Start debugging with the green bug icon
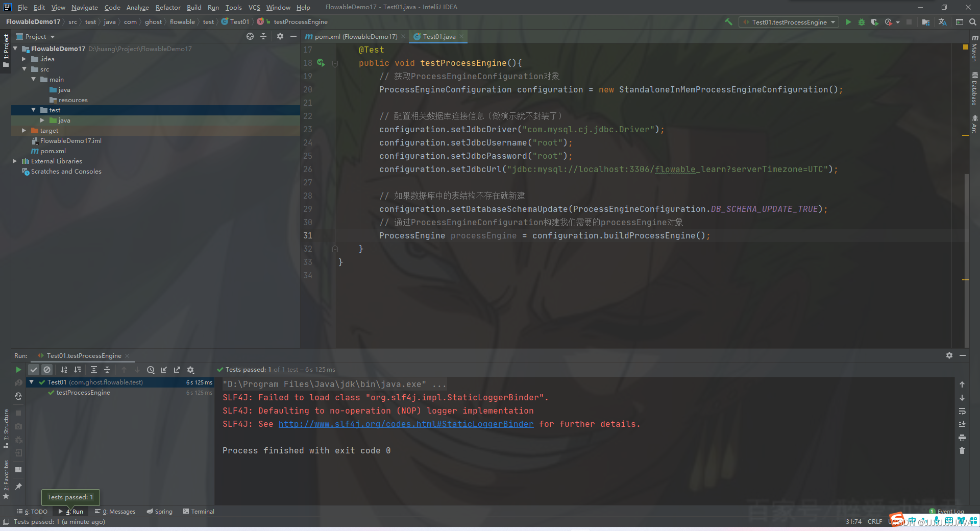The height and width of the screenshot is (531, 980). (862, 22)
